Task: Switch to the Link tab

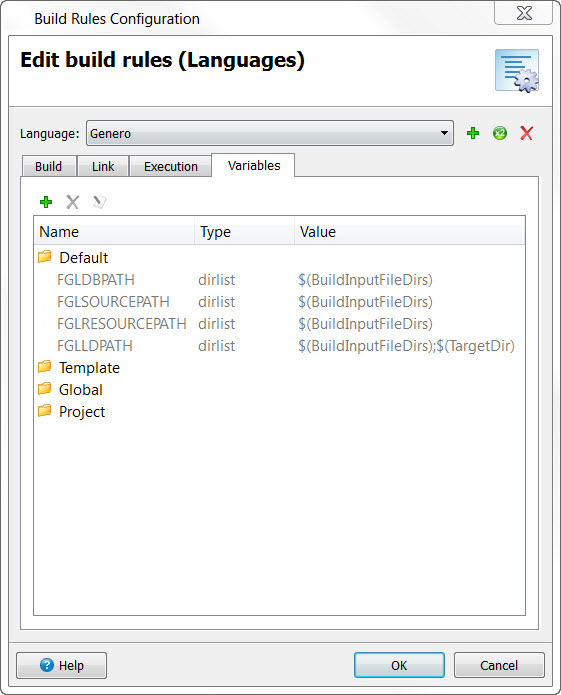Action: (x=103, y=166)
